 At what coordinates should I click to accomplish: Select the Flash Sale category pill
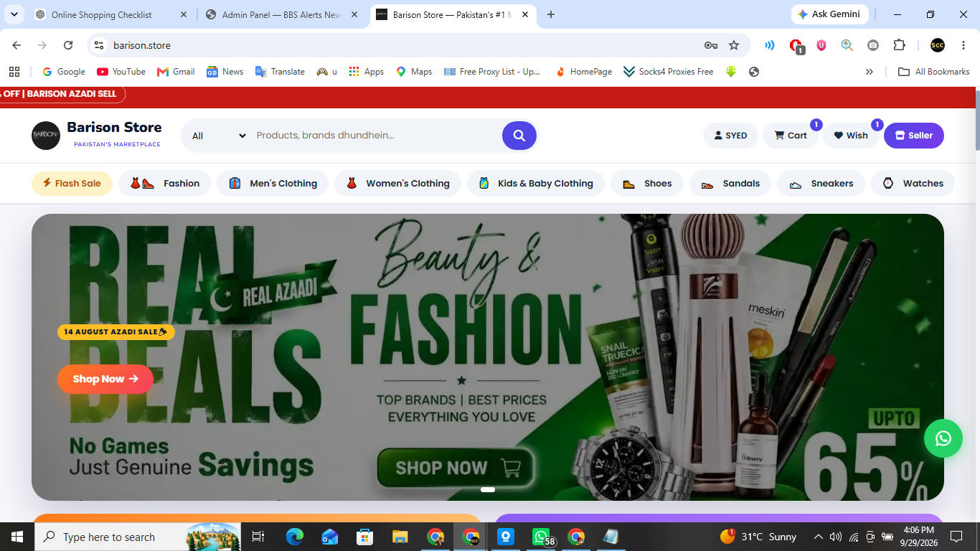click(x=72, y=184)
